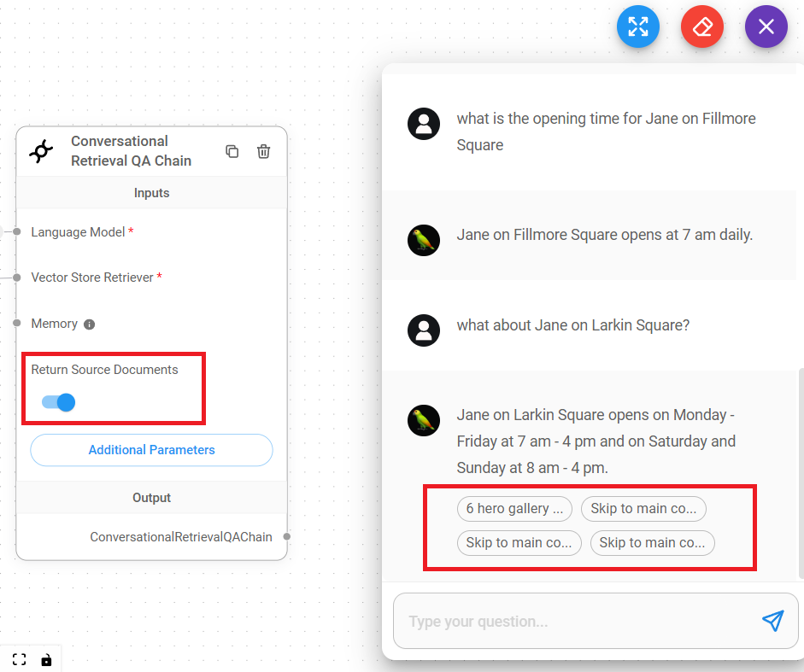Delete the Conversational Retrieval QA Chain node
This screenshot has width=804, height=672.
[x=263, y=151]
